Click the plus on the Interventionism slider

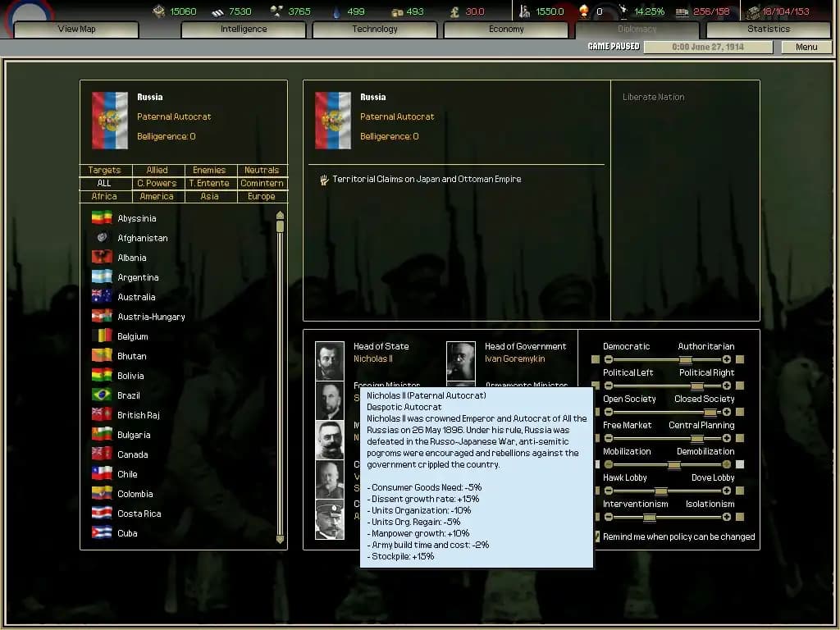click(727, 515)
